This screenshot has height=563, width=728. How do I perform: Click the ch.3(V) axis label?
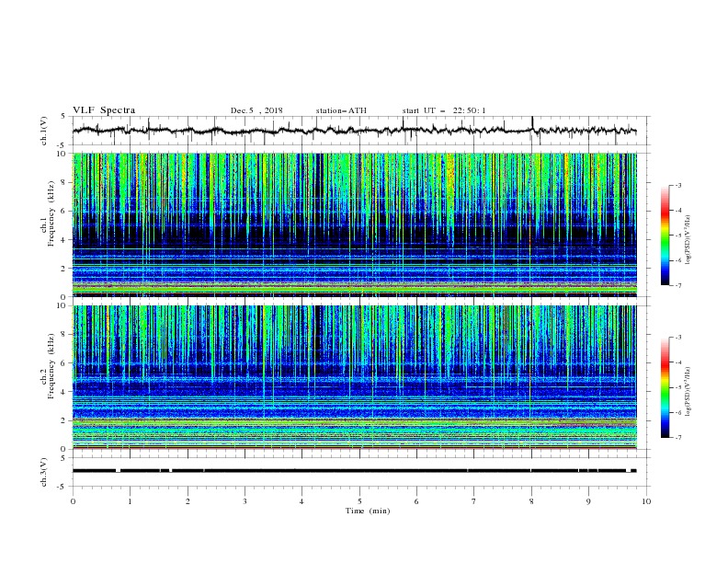tap(44, 472)
